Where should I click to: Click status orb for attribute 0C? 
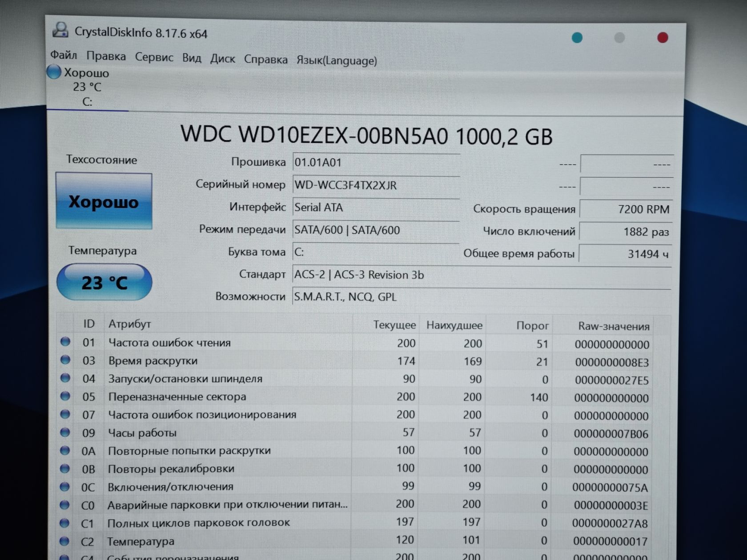(64, 487)
